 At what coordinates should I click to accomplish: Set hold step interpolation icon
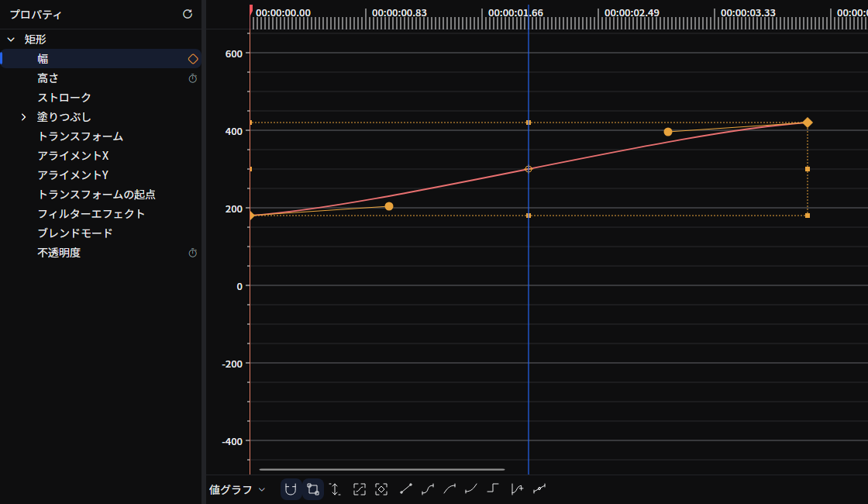(493, 488)
